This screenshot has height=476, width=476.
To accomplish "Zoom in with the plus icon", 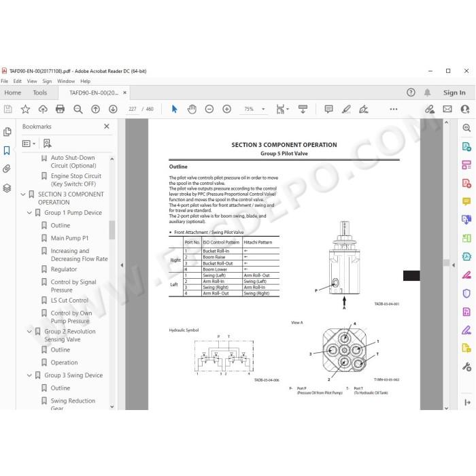I will click(x=226, y=109).
